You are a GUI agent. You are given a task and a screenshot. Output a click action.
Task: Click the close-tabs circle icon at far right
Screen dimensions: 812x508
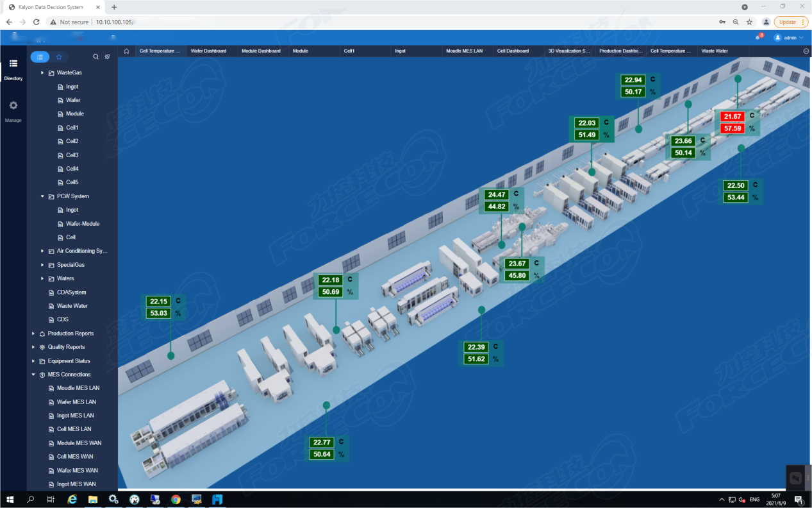[x=806, y=51]
